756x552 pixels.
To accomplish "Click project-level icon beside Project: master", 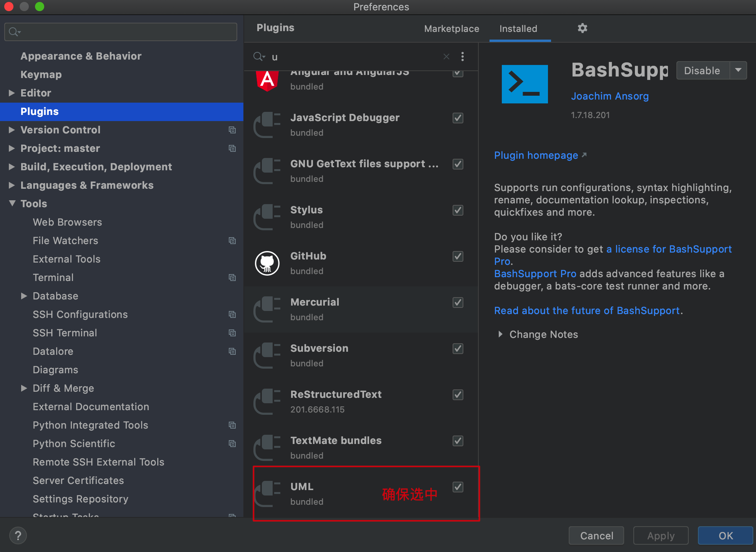I will click(232, 148).
